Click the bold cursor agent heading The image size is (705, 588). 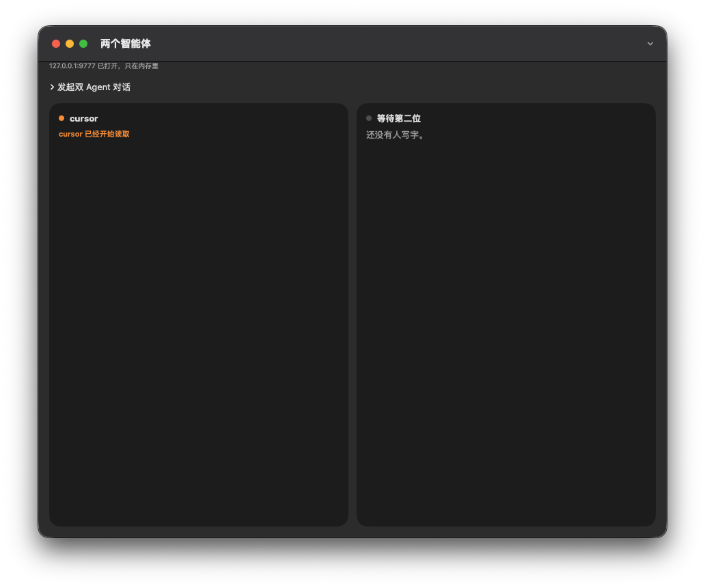click(83, 119)
